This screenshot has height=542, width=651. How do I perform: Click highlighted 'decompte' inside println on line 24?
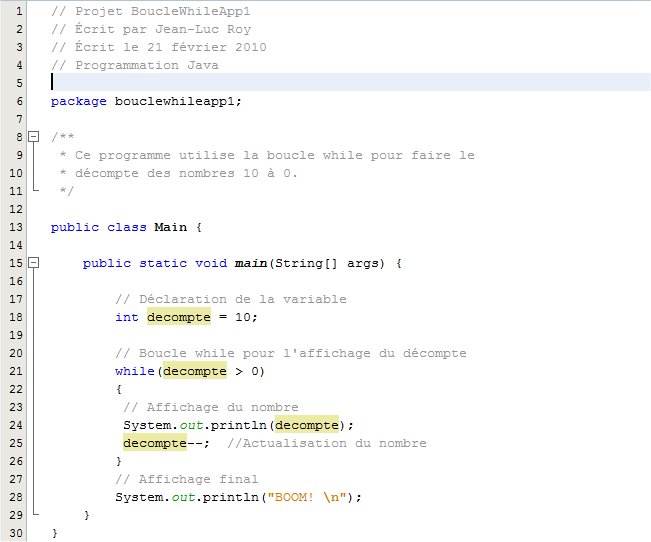click(307, 425)
